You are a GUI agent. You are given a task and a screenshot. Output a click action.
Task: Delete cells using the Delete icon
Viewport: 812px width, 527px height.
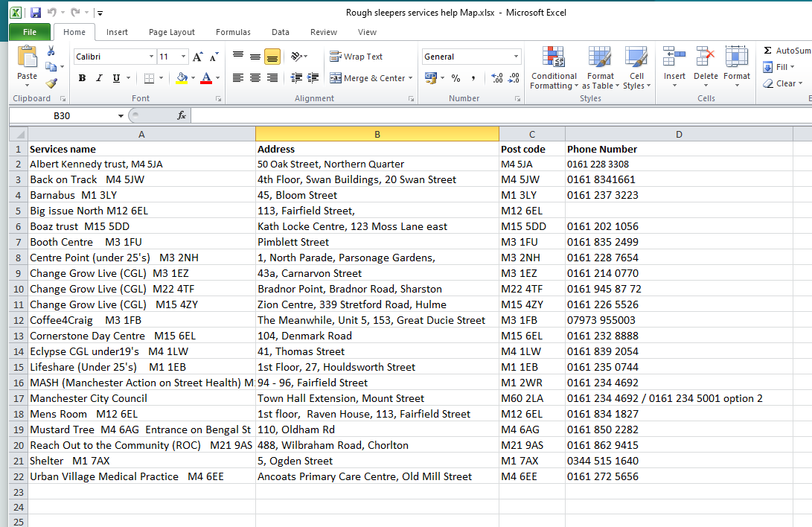tap(706, 57)
